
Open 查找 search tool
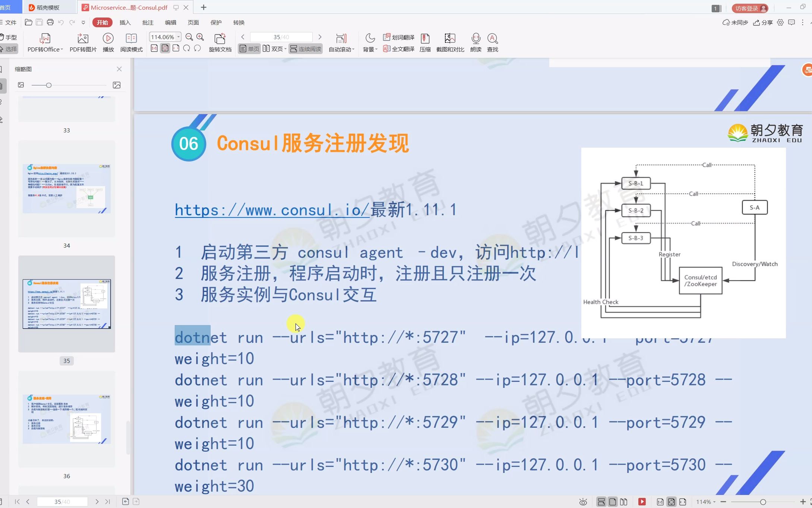(492, 43)
